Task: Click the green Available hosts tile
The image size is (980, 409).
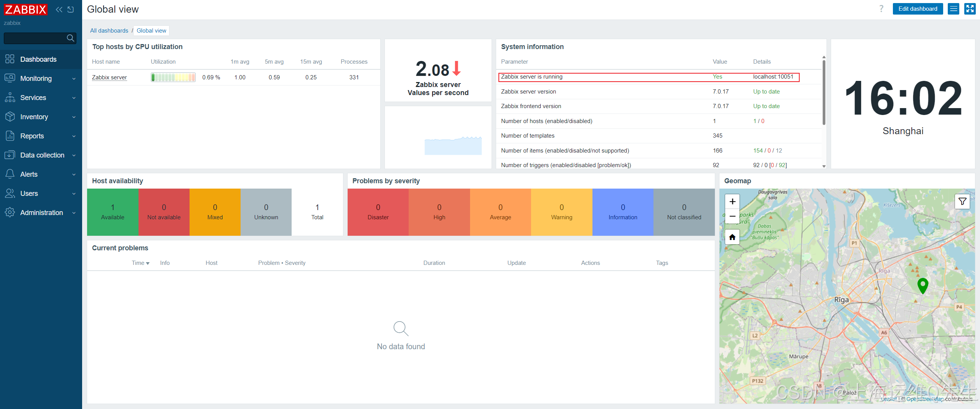Action: 112,212
